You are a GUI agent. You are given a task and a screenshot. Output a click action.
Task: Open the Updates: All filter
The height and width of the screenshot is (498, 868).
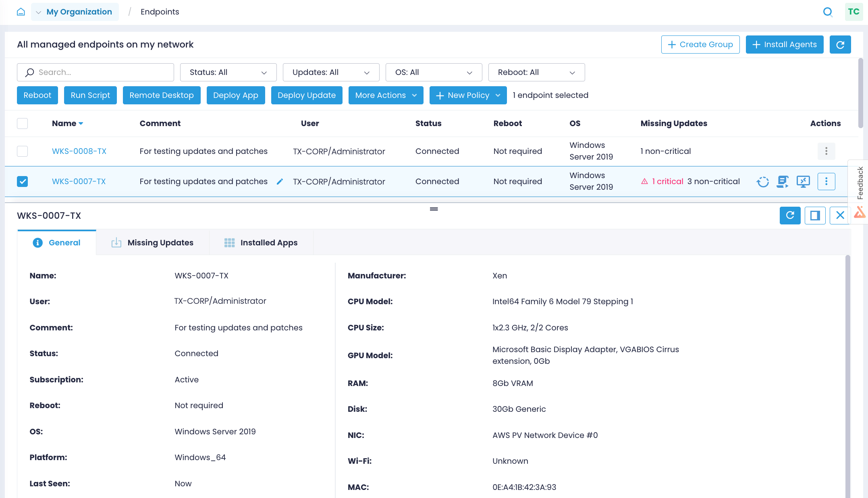[331, 73]
